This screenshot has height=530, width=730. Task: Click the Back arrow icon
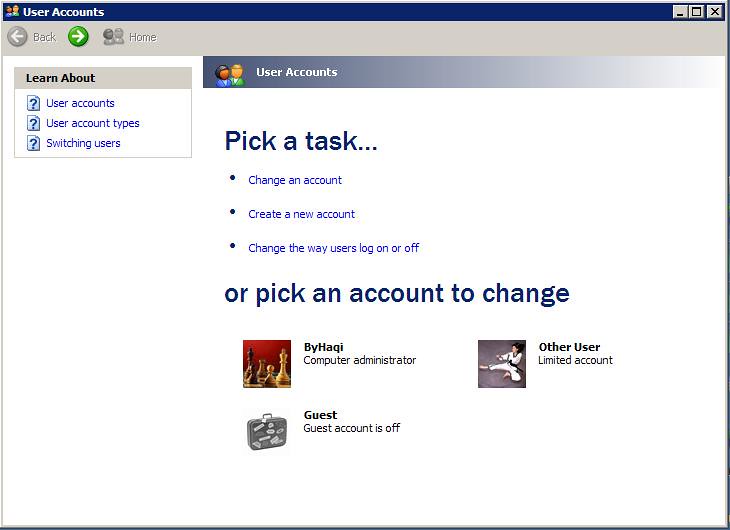[18, 37]
